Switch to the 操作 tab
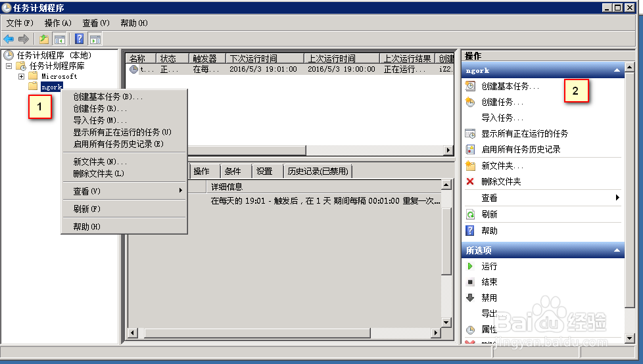 (204, 171)
